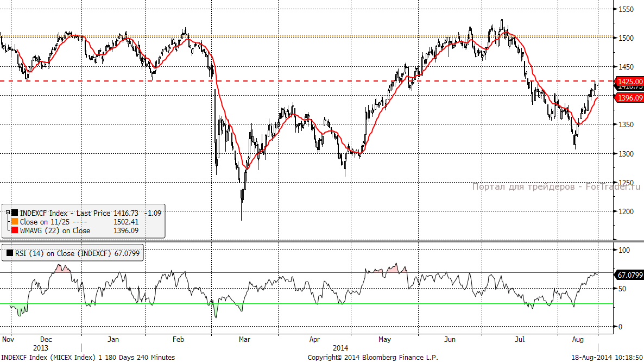Click the Mar month axis label
The width and height of the screenshot is (644, 362).
pos(244,339)
